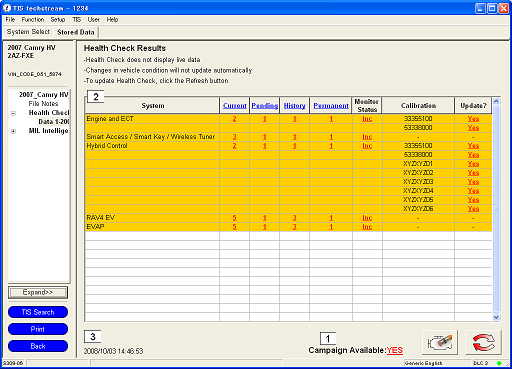Screen dimensions: 512x369
Task: Click Yes update link for Engine 53338000
Action: click(473, 128)
